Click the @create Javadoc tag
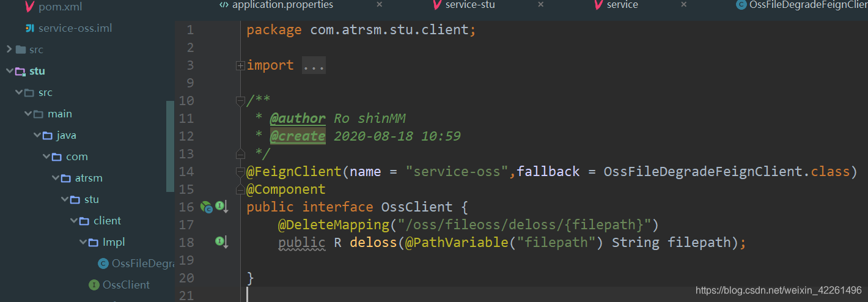This screenshot has width=868, height=302. point(298,136)
